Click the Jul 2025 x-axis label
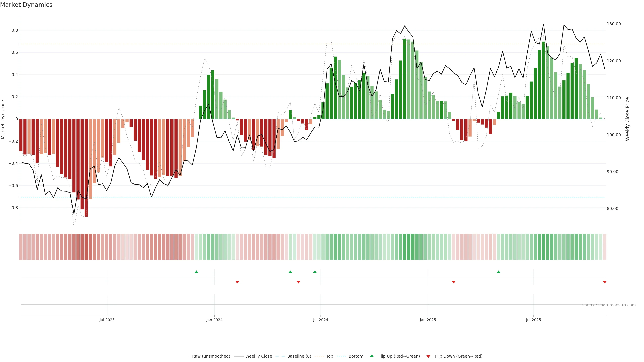644x362 pixels. [533, 320]
